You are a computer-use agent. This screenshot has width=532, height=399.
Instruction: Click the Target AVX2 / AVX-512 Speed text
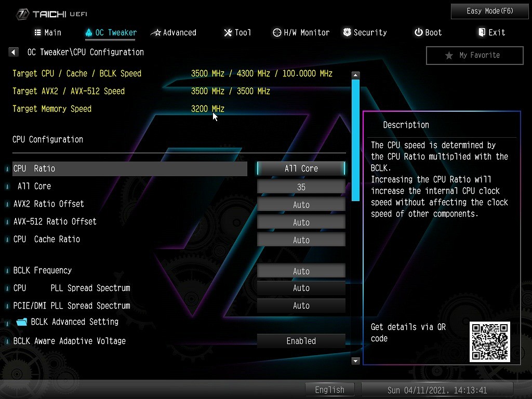(69, 91)
